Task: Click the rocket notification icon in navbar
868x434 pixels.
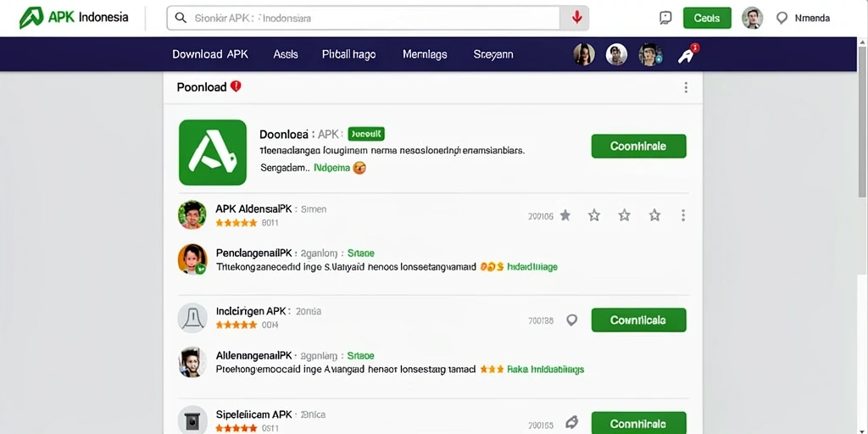Action: [687, 54]
